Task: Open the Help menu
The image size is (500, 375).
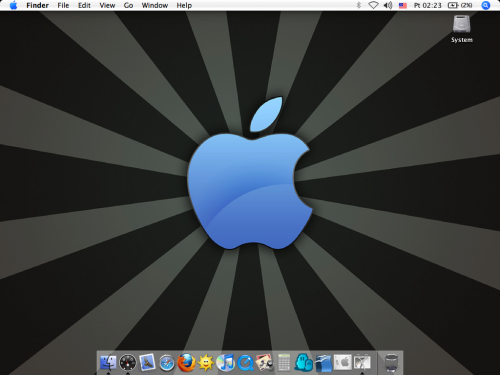Action: [x=184, y=5]
